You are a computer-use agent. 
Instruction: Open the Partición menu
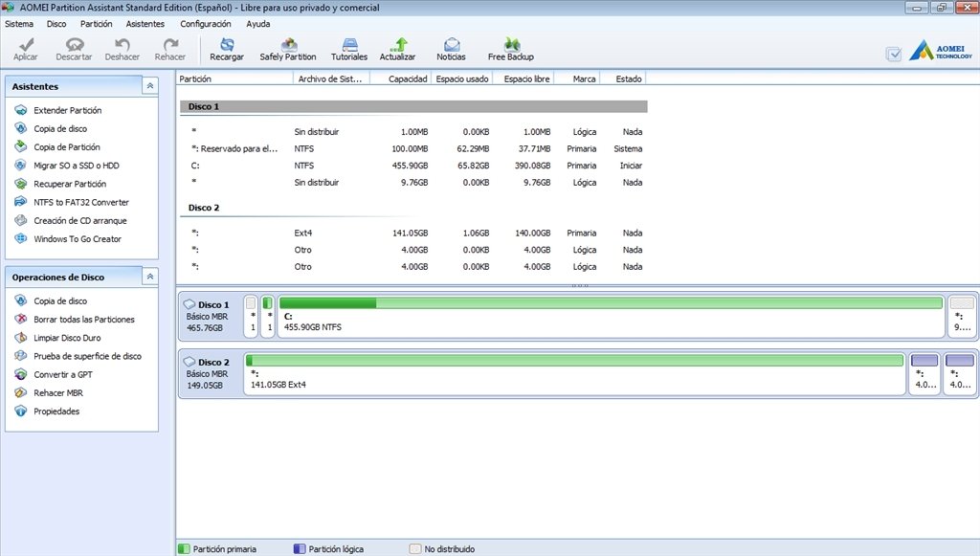(96, 23)
